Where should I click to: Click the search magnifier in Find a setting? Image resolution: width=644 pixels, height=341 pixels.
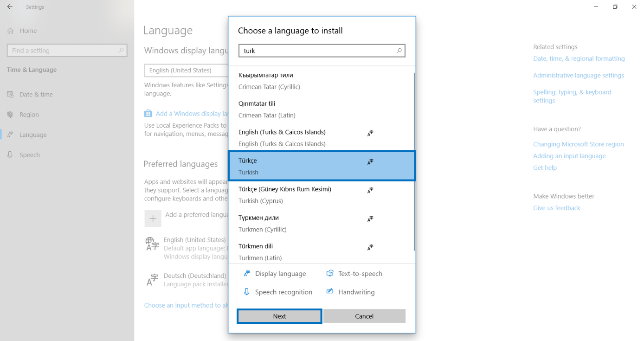click(121, 50)
